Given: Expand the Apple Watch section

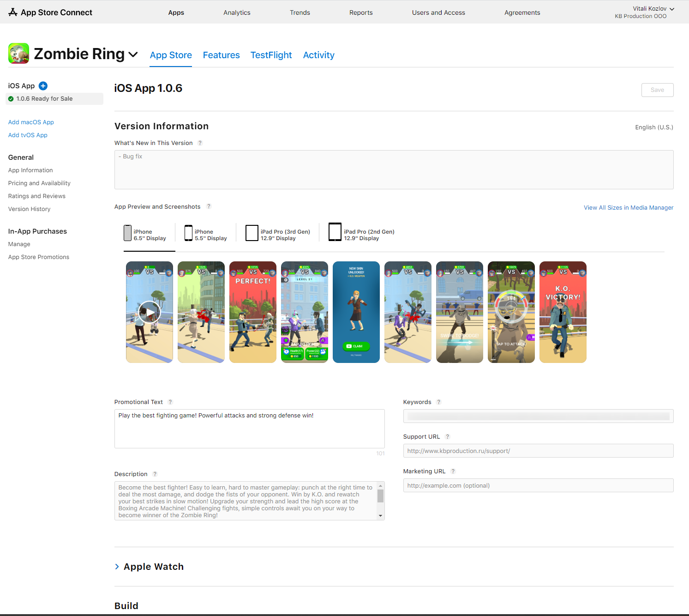Looking at the screenshot, I should point(117,567).
